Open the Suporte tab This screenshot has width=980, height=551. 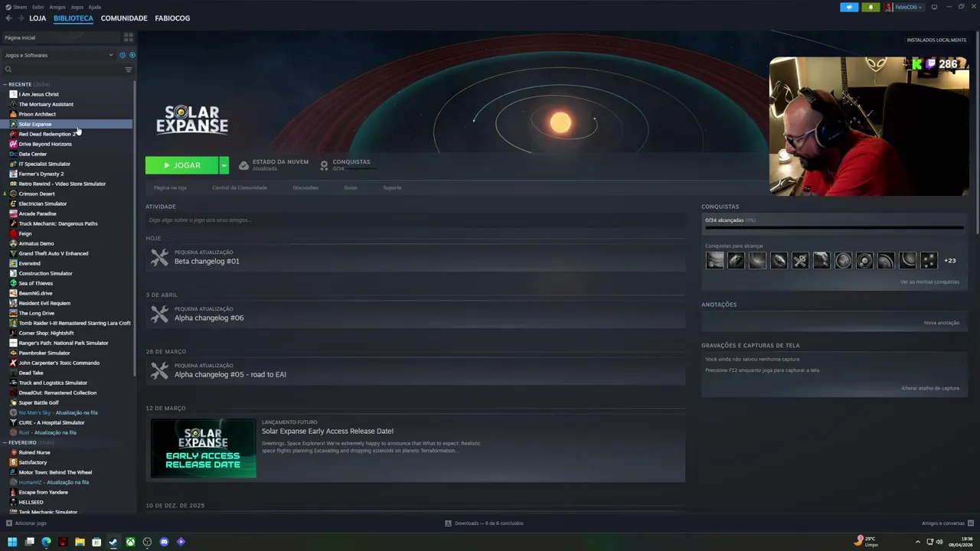(x=392, y=187)
